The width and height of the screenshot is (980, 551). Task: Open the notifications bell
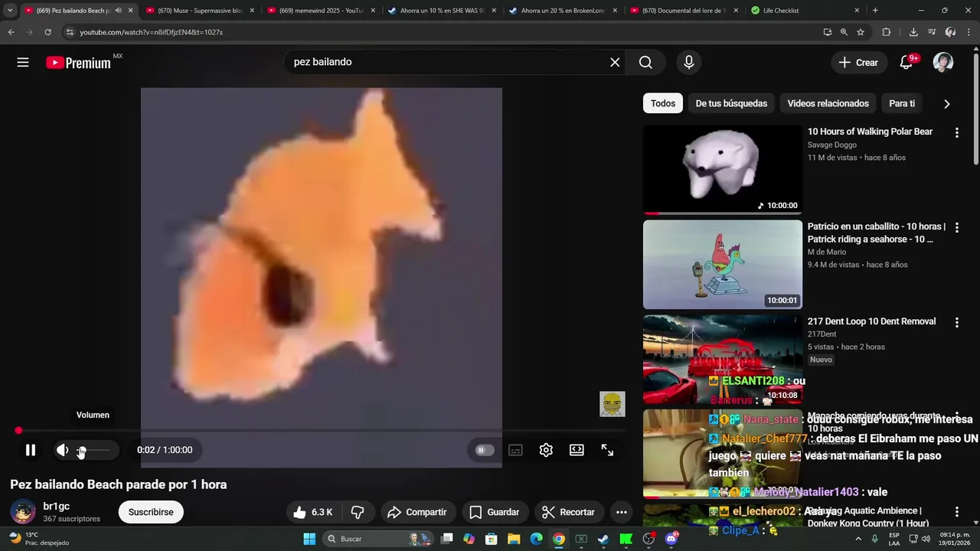click(x=906, y=63)
